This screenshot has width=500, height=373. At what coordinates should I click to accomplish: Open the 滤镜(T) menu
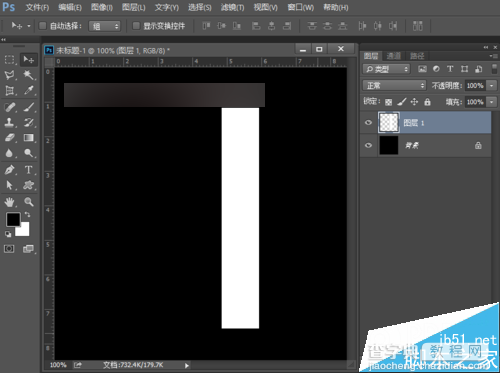[232, 7]
